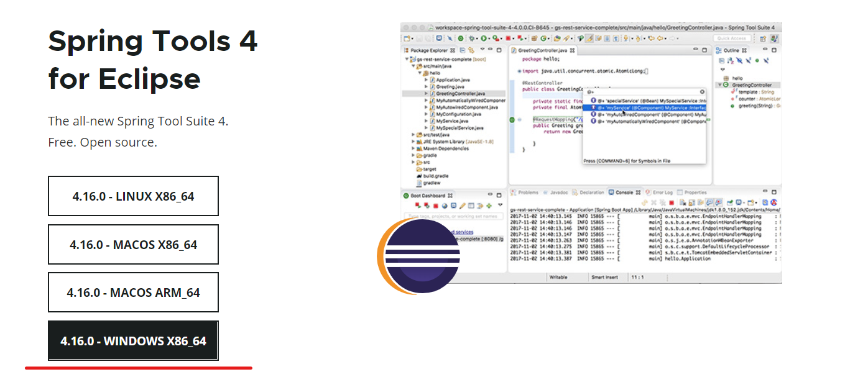Viewport: 868px width, 377px height.
Task: Open the Console tab in IDE screenshot
Action: pos(624,193)
